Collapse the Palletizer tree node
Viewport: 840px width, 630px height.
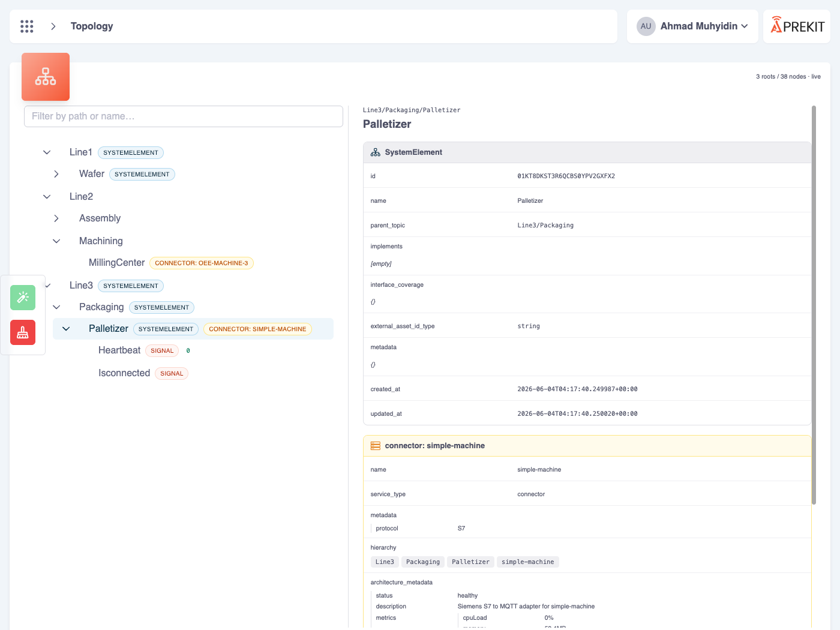point(66,329)
